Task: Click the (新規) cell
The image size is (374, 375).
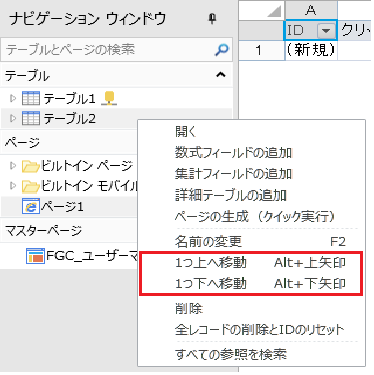Action: [x=311, y=50]
